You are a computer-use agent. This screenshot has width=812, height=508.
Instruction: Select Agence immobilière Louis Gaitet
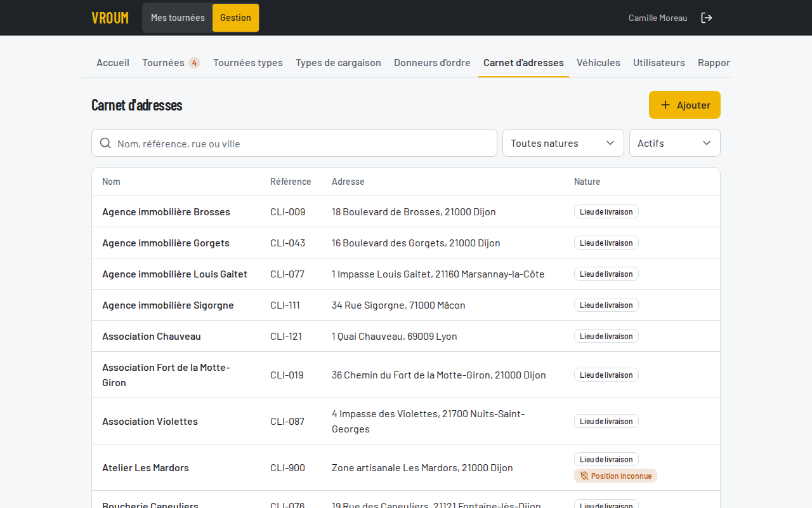tap(406, 274)
